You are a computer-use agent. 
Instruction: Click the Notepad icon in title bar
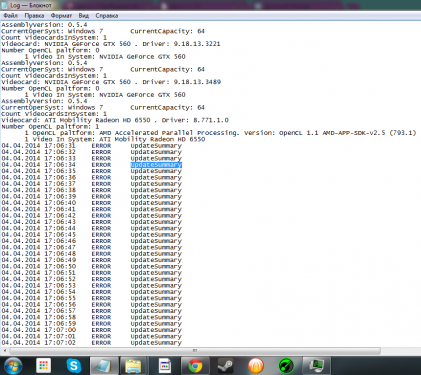coord(4,5)
